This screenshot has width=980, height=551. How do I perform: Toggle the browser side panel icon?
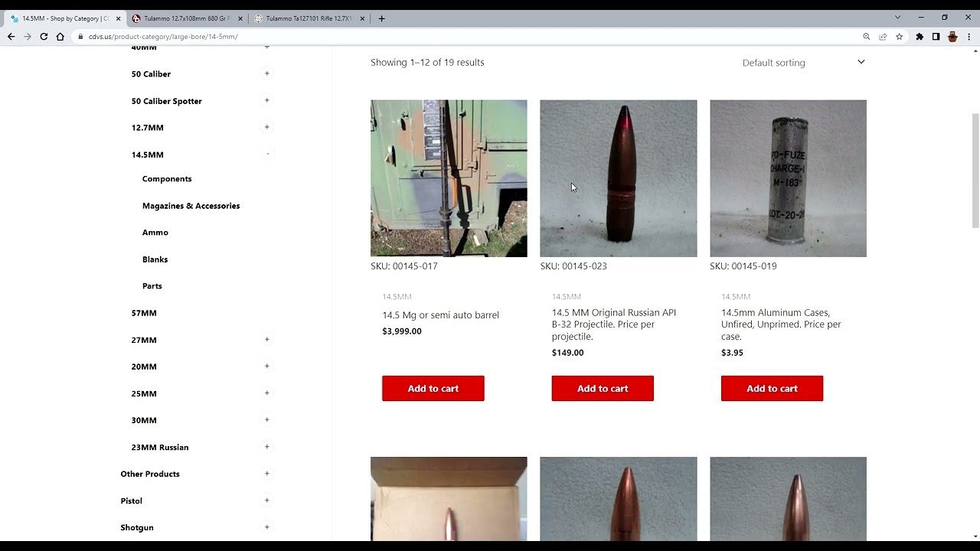click(x=936, y=37)
